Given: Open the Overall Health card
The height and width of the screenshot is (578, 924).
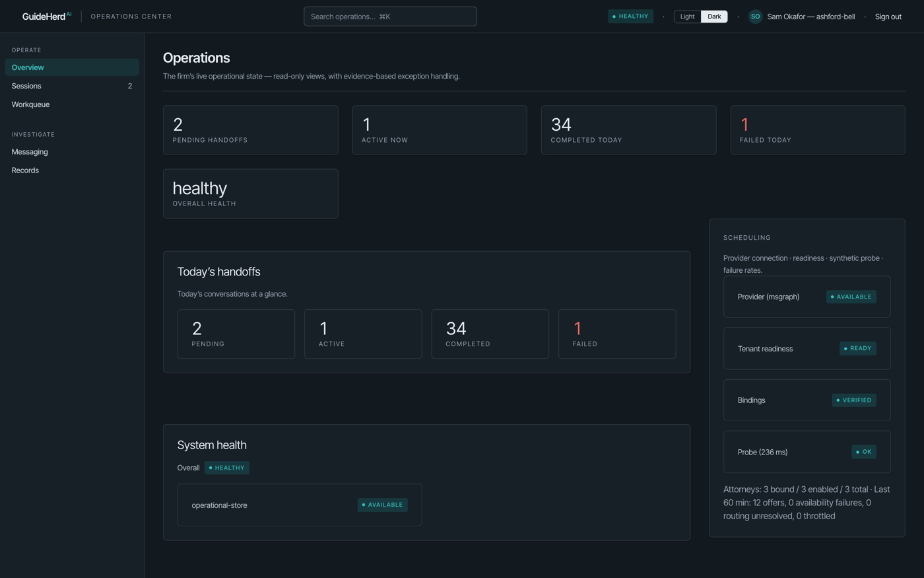Looking at the screenshot, I should (250, 194).
